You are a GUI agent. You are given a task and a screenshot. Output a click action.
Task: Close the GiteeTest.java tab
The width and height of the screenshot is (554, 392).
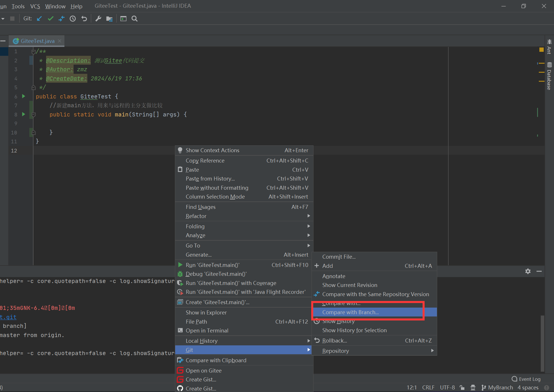tap(60, 41)
